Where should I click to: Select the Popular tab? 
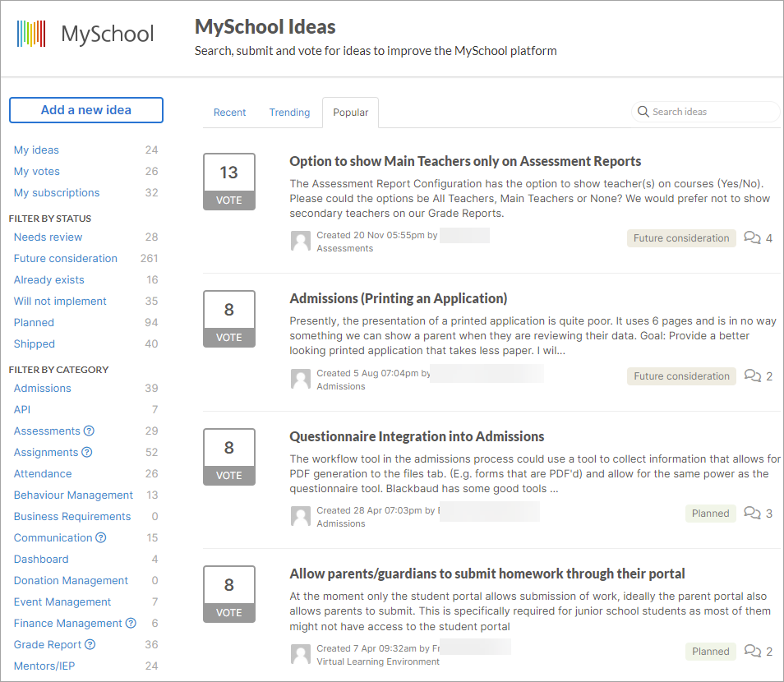click(351, 113)
